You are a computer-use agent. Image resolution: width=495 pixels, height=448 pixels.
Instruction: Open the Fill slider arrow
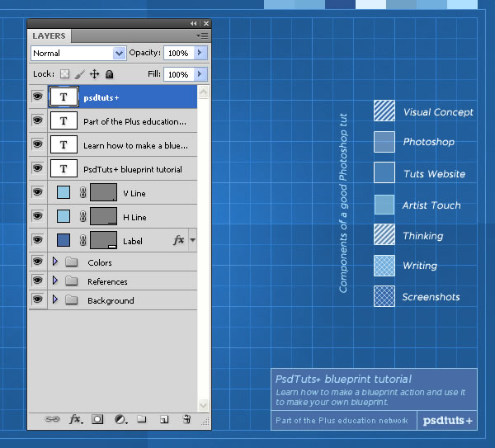pos(200,74)
